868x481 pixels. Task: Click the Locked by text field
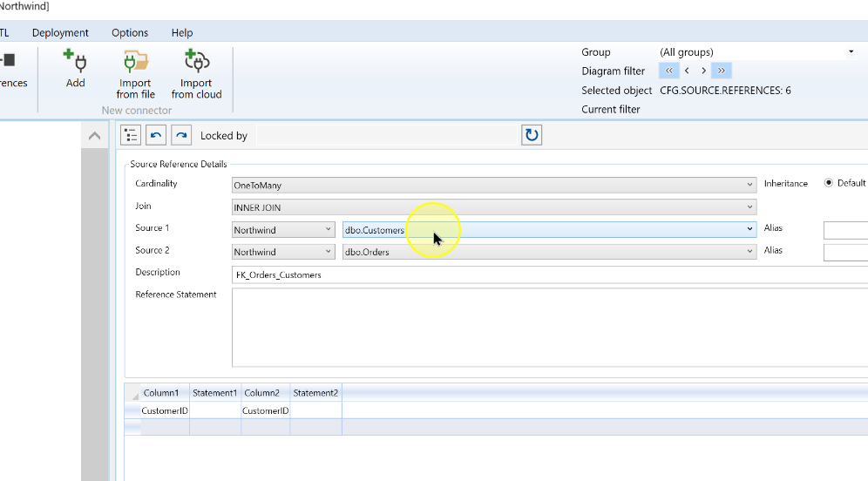point(386,136)
